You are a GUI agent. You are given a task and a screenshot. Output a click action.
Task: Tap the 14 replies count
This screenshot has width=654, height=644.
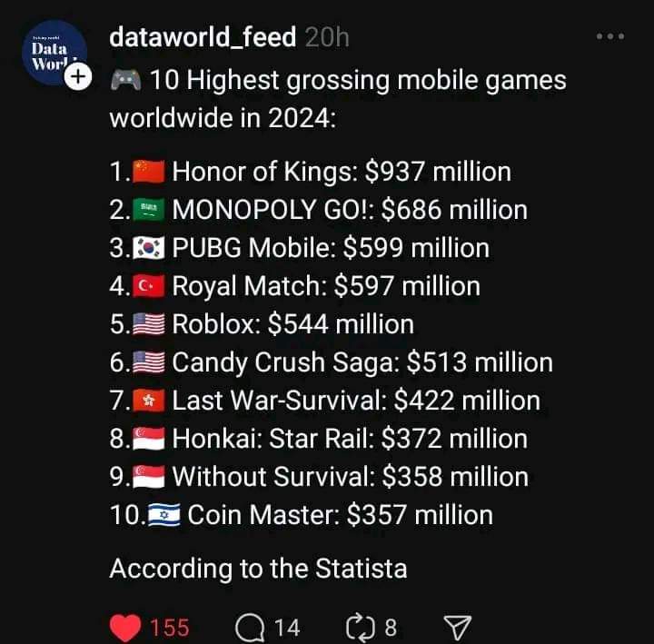[x=286, y=627]
